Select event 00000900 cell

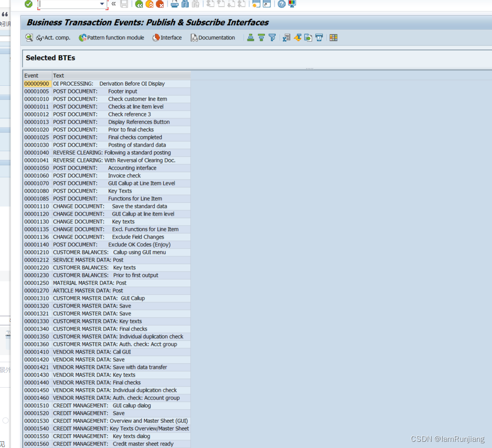37,84
